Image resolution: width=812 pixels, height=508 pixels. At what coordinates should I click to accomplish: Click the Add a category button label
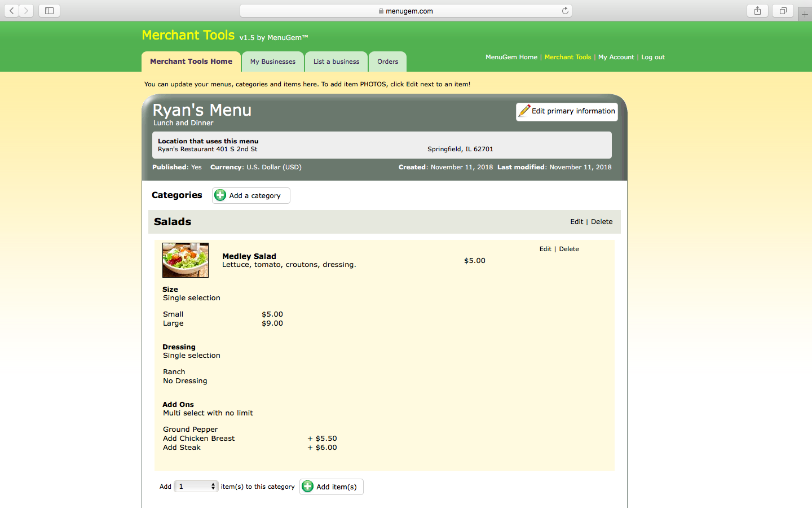[x=255, y=196]
